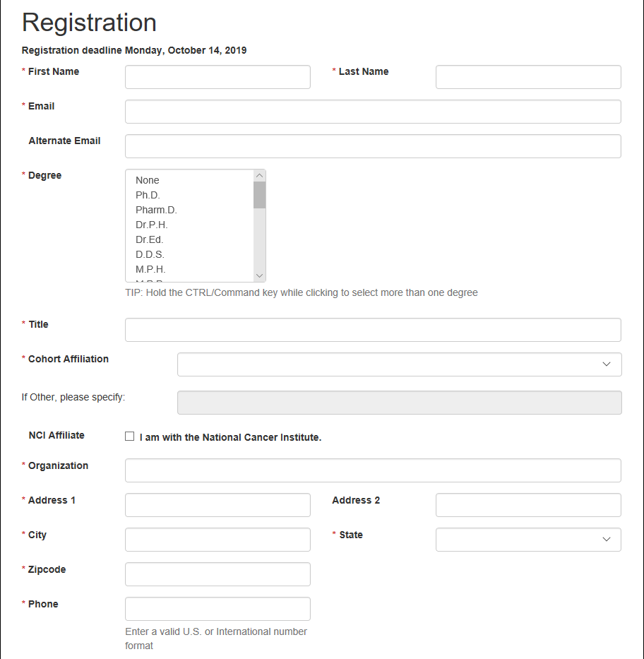Viewport: 644px width, 659px height.
Task: Focus the Organization input box
Action: coord(373,470)
